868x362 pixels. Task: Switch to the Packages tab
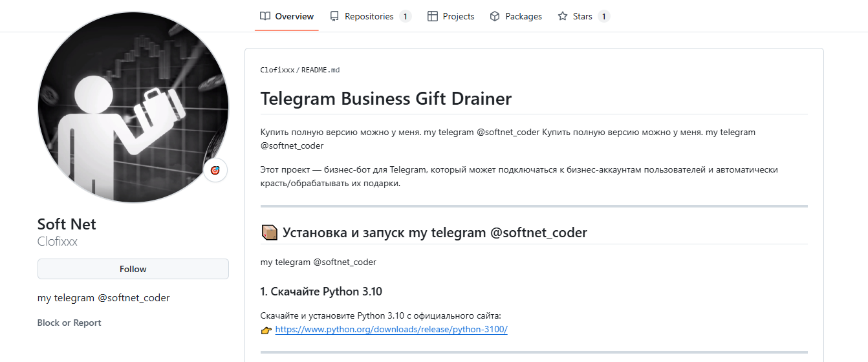[523, 16]
